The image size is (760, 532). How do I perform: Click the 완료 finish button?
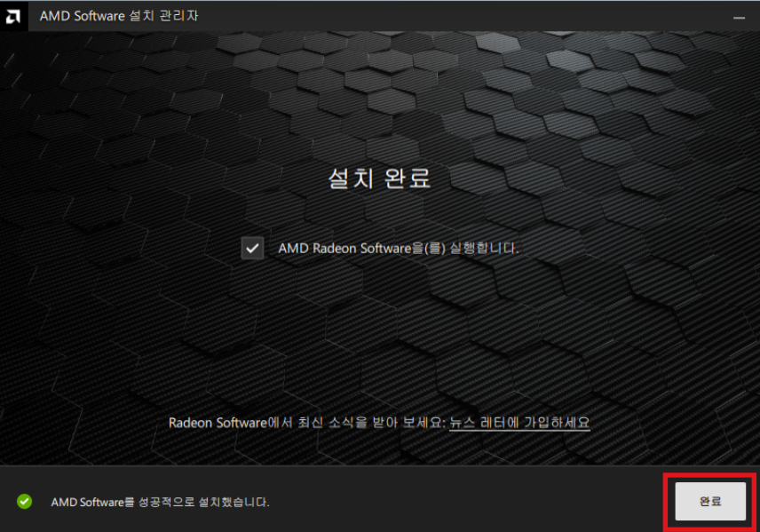(x=710, y=501)
